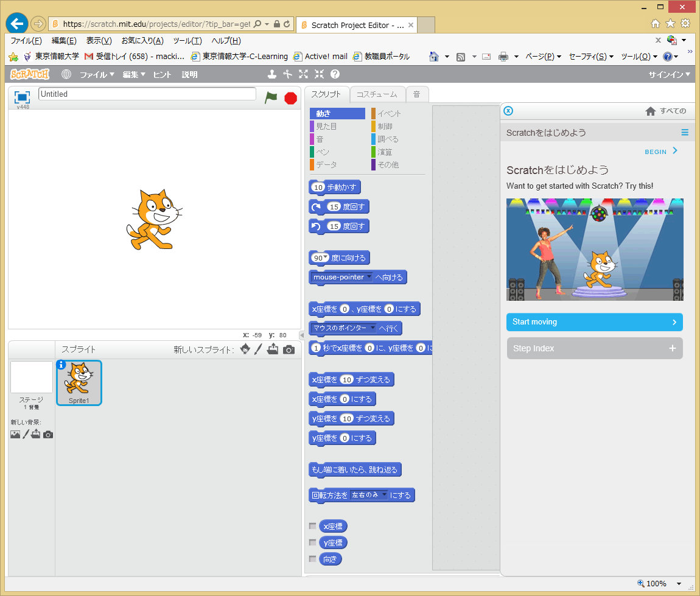This screenshot has height=596, width=700.
Task: Take new sprite from camera
Action: pyautogui.click(x=289, y=349)
